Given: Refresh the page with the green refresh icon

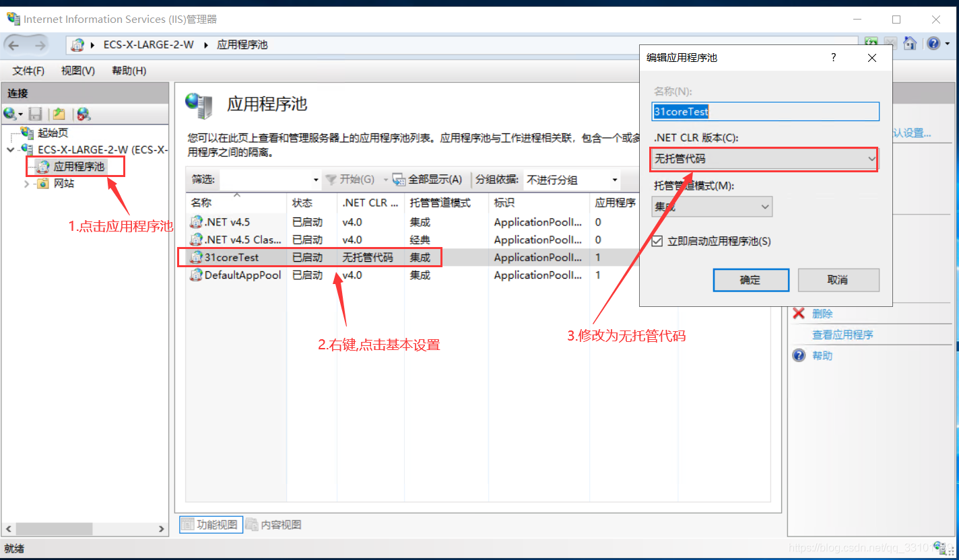Looking at the screenshot, I should coord(871,43).
